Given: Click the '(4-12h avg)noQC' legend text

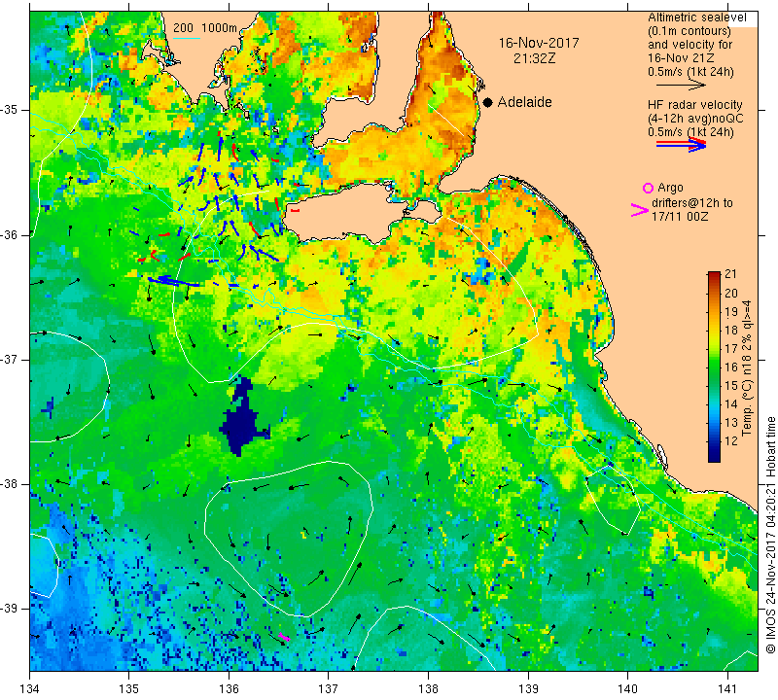Looking at the screenshot, I should click(695, 119).
